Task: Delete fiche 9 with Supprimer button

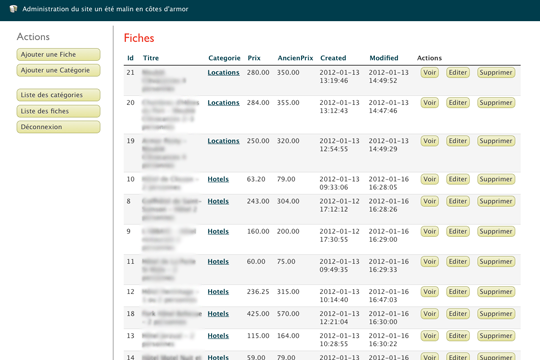Action: click(496, 232)
